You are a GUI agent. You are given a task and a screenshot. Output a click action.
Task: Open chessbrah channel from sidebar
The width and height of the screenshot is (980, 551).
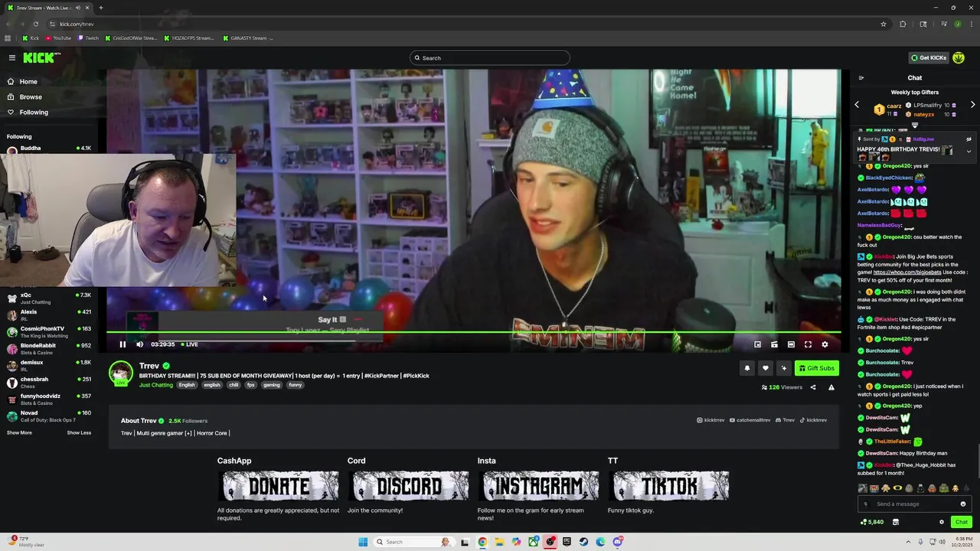click(49, 382)
